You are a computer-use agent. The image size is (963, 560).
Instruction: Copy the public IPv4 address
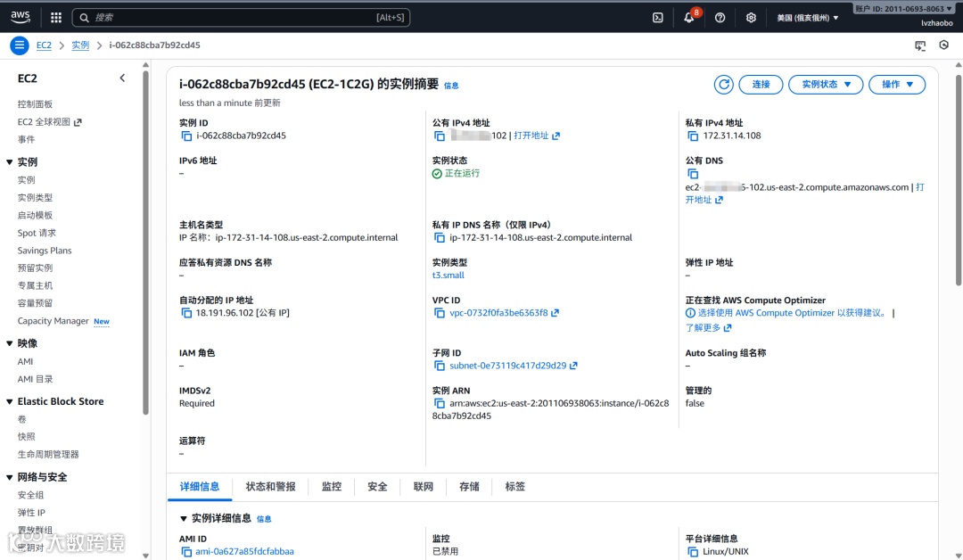tap(439, 136)
